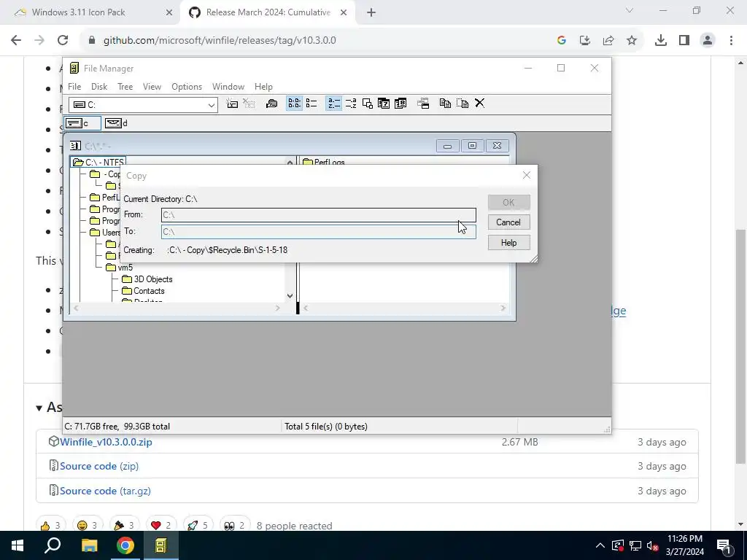Click tree pane scroll down arrow
Viewport: 747px width, 560px height.
(290, 296)
